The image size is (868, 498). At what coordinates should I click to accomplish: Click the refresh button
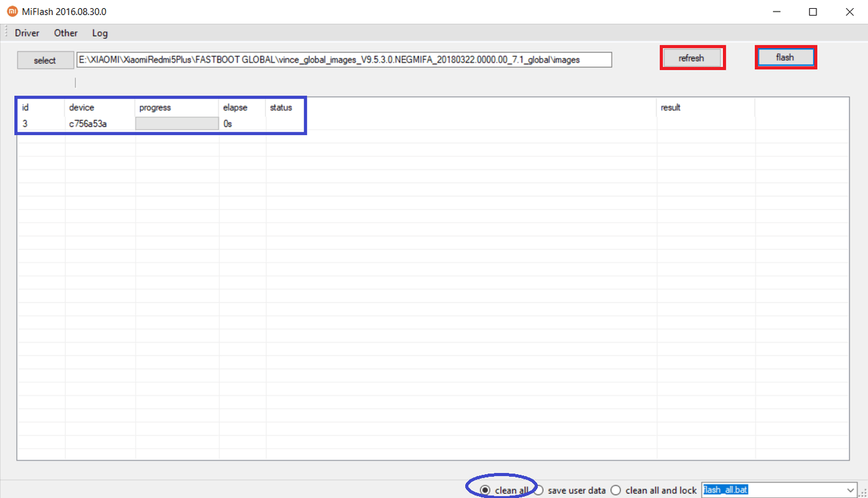tap(692, 58)
